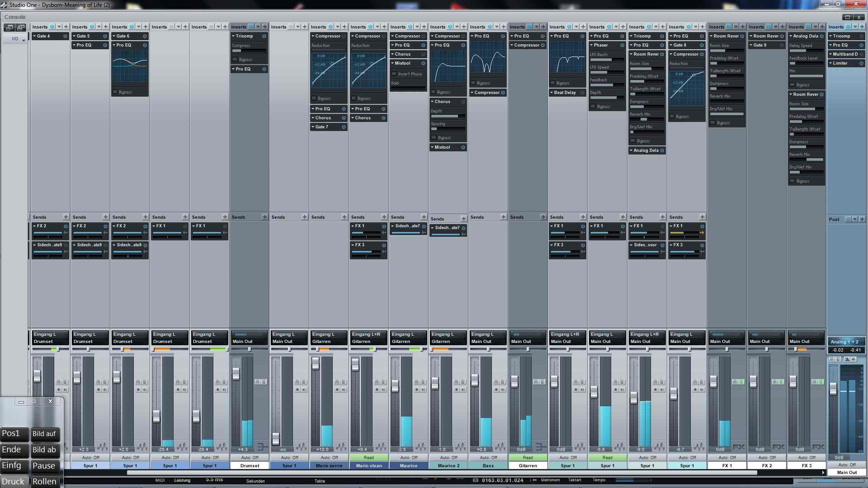Image resolution: width=868 pixels, height=488 pixels.
Task: Toggle power on the Tricomp insert on Drumset
Action: point(264,36)
